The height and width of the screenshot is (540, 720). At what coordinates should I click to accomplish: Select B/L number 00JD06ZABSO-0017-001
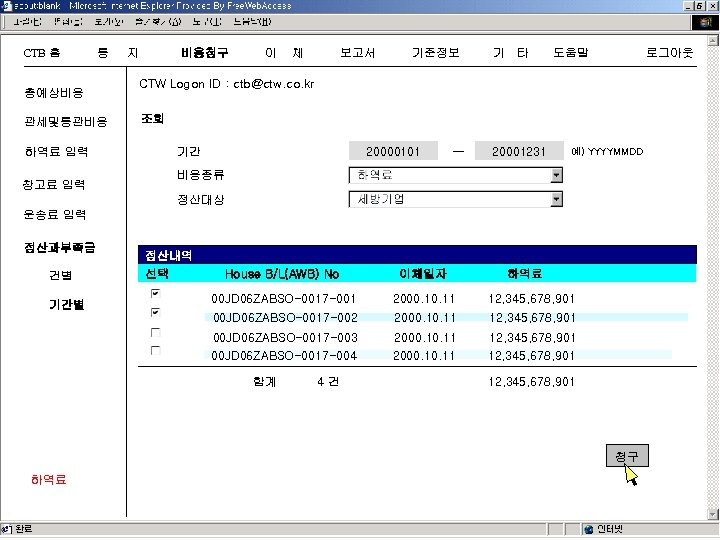[284, 299]
